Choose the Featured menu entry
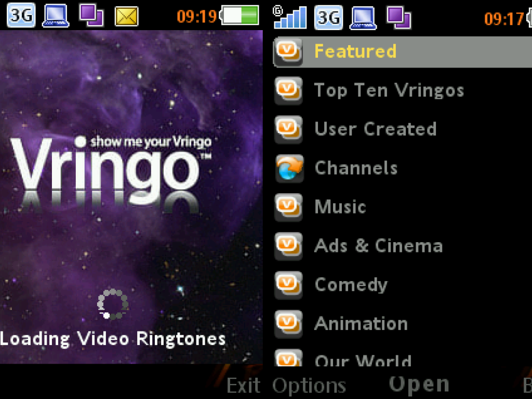The width and height of the screenshot is (532, 399). pos(403,52)
